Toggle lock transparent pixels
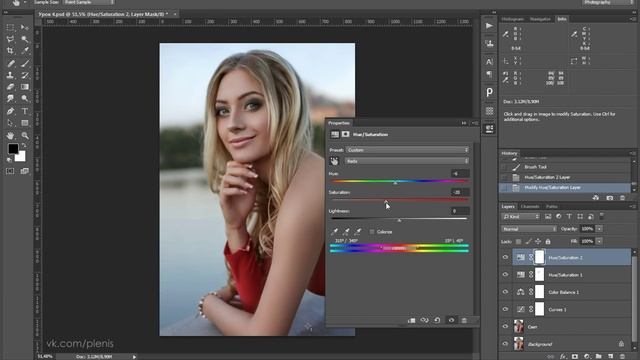Viewport: 640px width, 360px height. click(518, 242)
